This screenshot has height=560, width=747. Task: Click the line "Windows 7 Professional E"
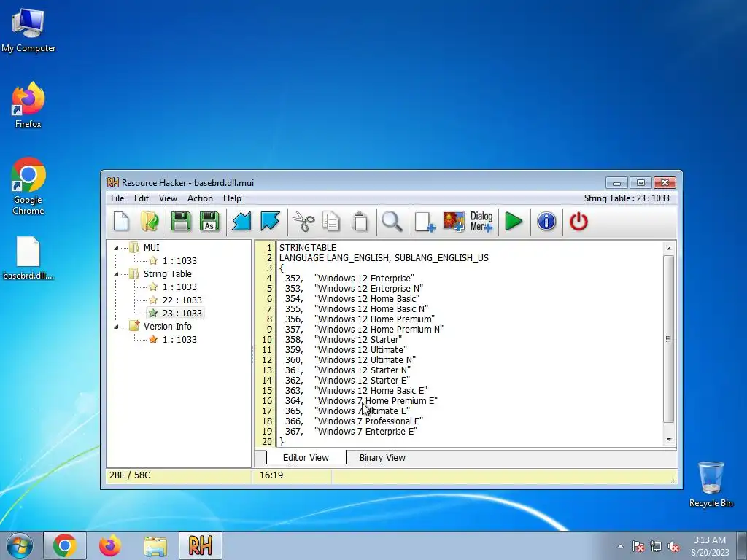click(368, 421)
